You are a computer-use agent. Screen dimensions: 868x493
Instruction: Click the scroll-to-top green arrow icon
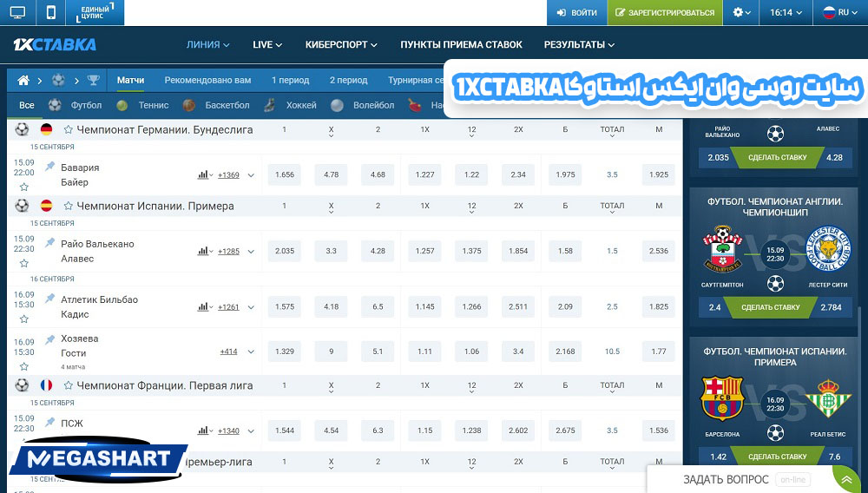coord(846,479)
